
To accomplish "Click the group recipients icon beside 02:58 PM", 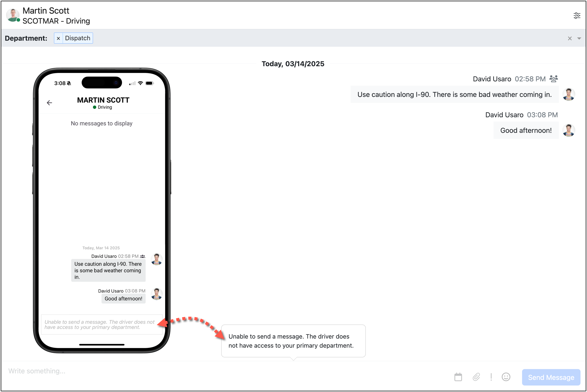I will coord(553,79).
